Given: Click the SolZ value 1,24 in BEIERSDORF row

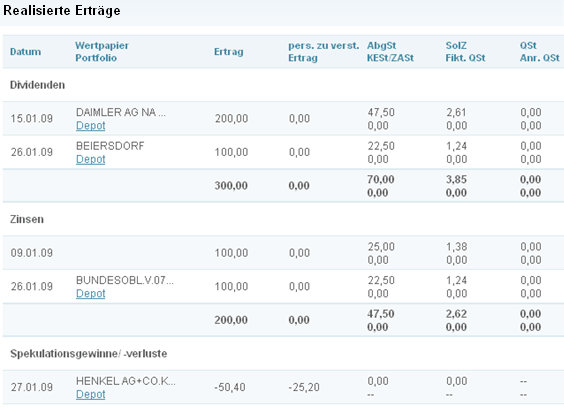Looking at the screenshot, I should click(456, 146).
